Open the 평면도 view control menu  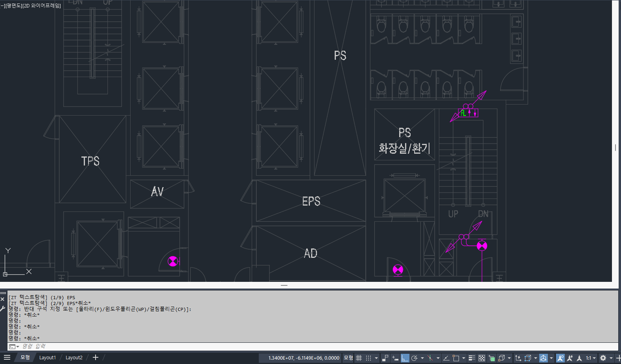coord(14,6)
